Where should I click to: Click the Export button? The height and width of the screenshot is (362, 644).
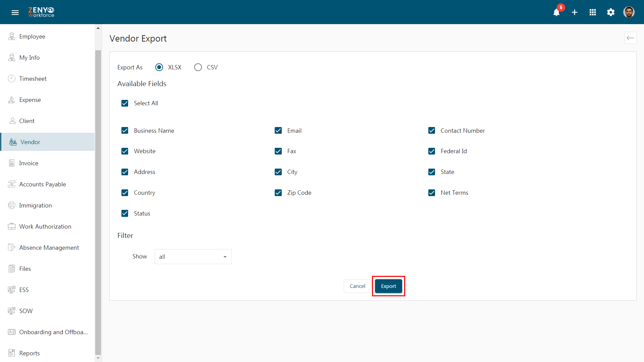coord(388,286)
